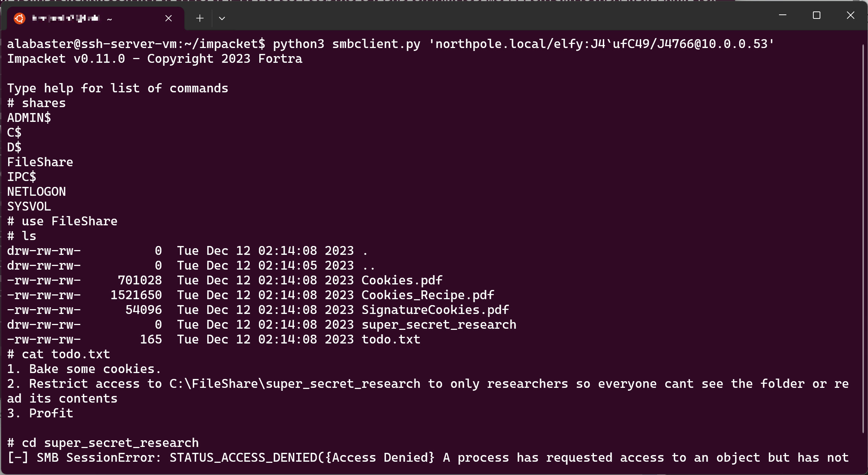Click the ADMIN$ share name
Screen dimensions: 868x475
(29, 117)
